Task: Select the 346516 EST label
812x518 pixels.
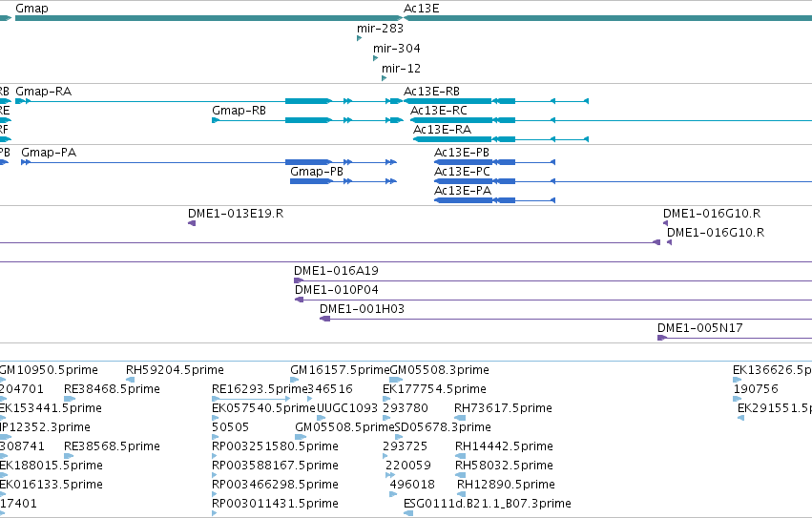Action: 330,389
